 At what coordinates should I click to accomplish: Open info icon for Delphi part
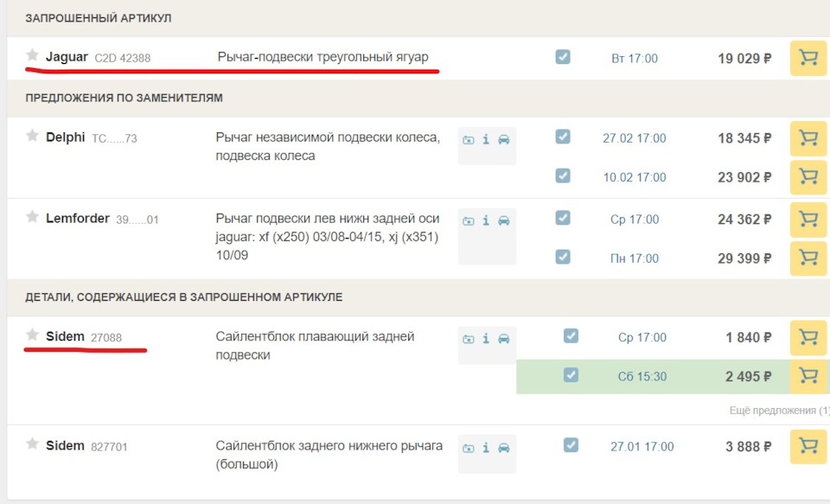coord(486,139)
